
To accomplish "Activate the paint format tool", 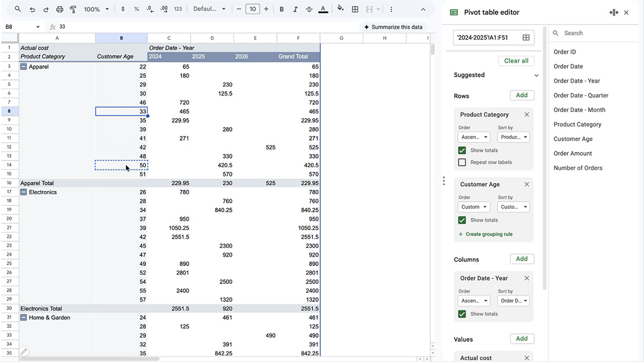I will tap(73, 9).
